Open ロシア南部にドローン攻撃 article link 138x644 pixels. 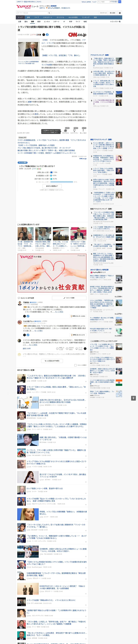coord(45,488)
